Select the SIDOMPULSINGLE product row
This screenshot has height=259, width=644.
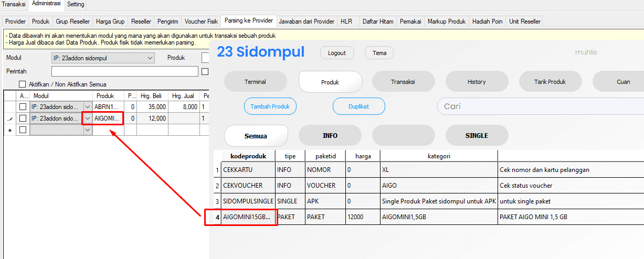[429, 201]
